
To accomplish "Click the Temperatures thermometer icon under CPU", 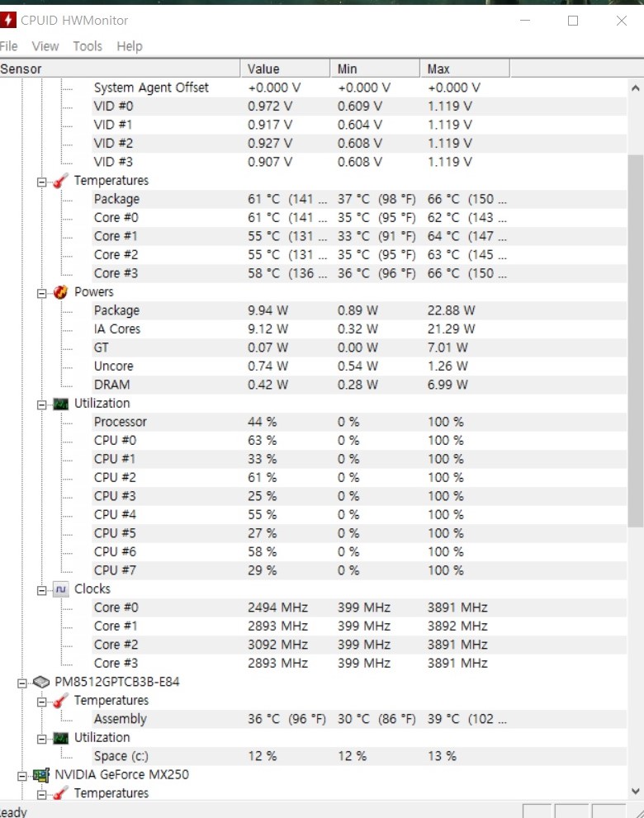I will point(60,181).
